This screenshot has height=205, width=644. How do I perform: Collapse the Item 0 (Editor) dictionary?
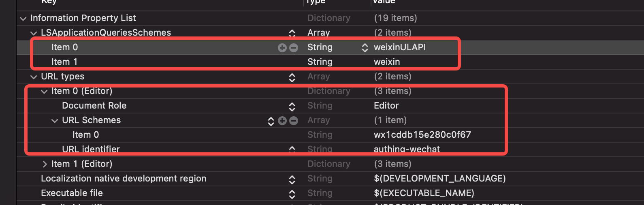click(x=44, y=92)
